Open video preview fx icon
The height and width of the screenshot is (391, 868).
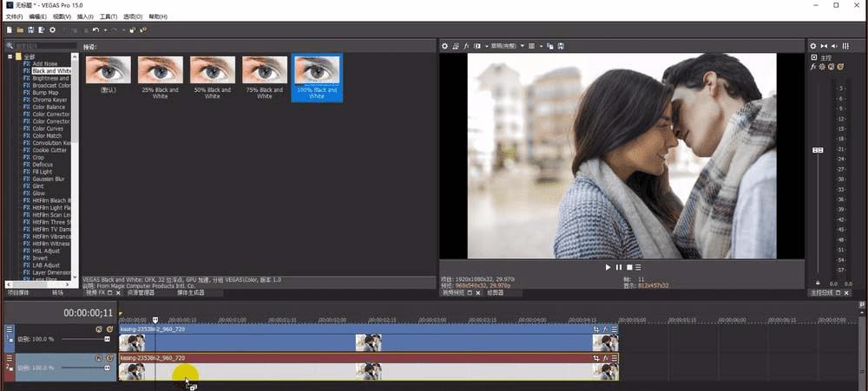click(466, 45)
